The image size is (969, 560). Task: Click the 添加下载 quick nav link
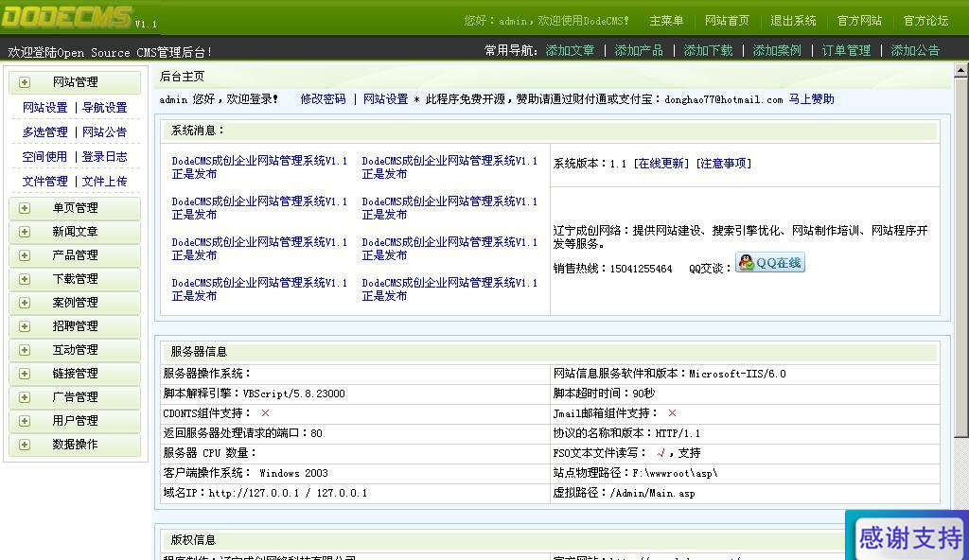(x=708, y=50)
